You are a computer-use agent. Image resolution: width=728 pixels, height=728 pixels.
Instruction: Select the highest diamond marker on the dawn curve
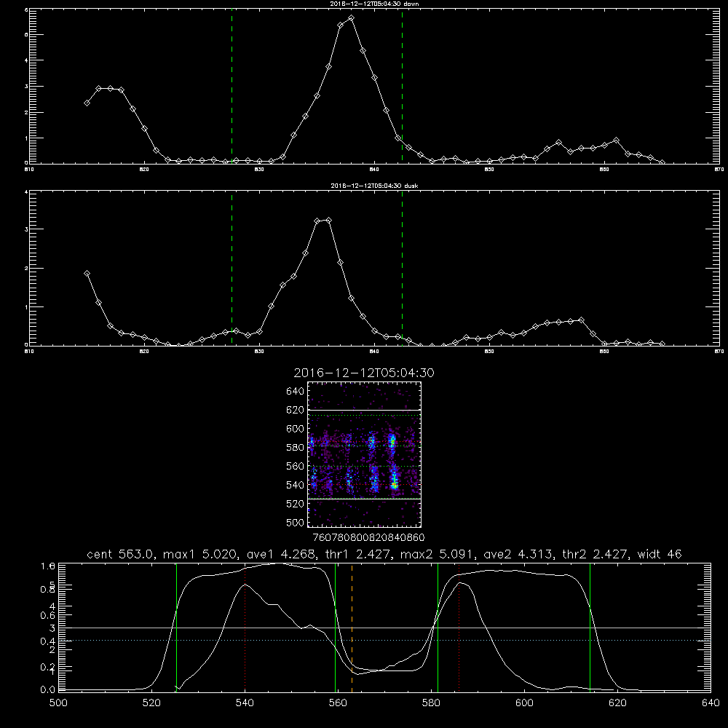[x=352, y=18]
